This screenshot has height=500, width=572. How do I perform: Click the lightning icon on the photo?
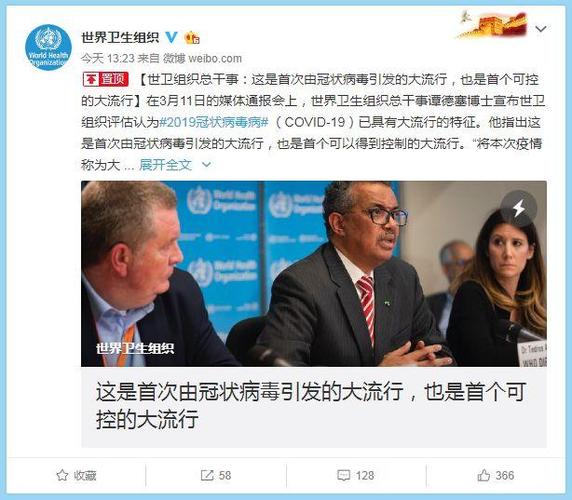tap(518, 208)
